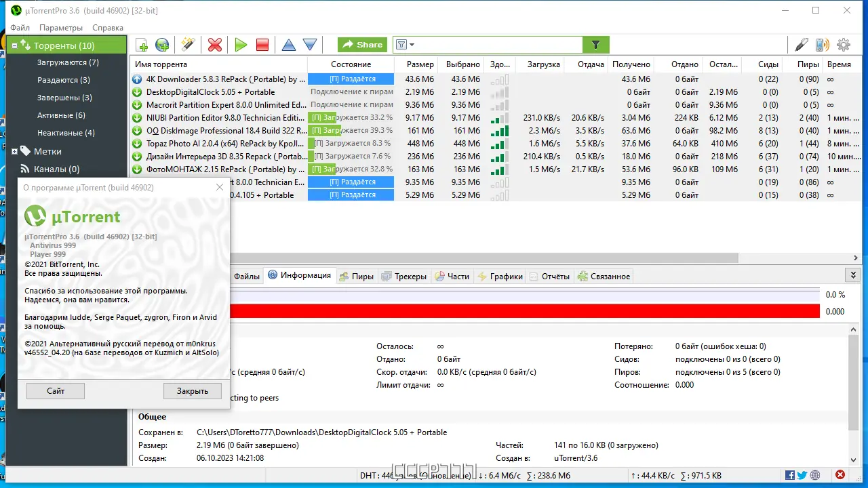
Task: Sort by Имя торрента column
Action: pyautogui.click(x=218, y=64)
